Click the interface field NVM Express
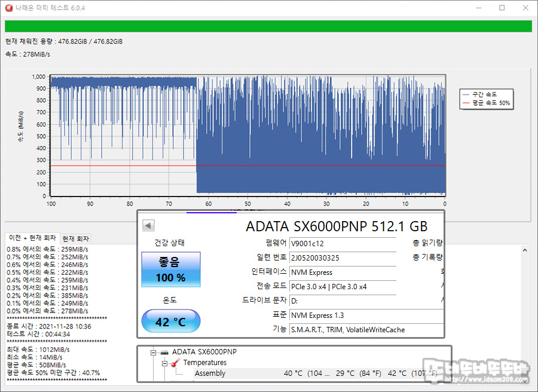Viewport: 538px width, 392px height. pyautogui.click(x=343, y=272)
